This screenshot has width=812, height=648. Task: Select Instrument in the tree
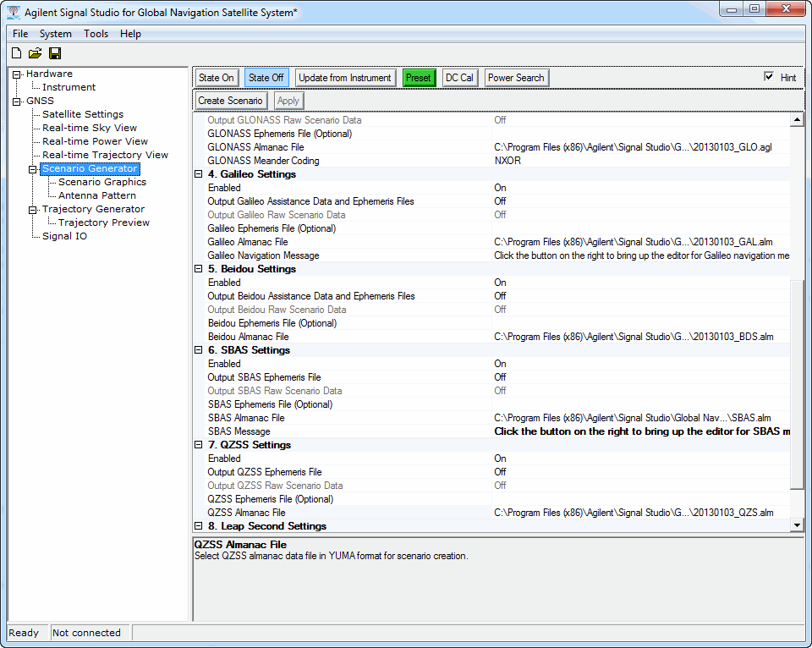(69, 87)
